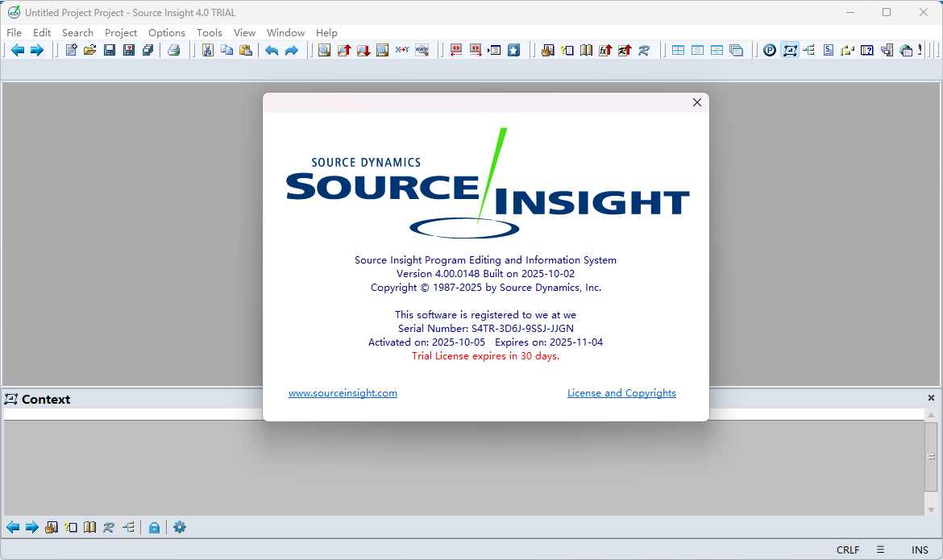The width and height of the screenshot is (943, 560).
Task: Click the Undo arrow in the toolbar
Action: coord(272,50)
